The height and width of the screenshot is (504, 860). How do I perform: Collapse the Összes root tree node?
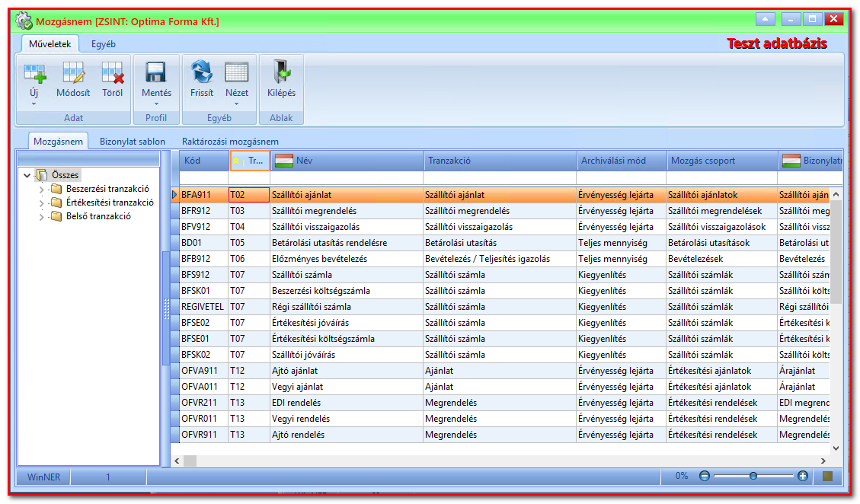[27, 176]
